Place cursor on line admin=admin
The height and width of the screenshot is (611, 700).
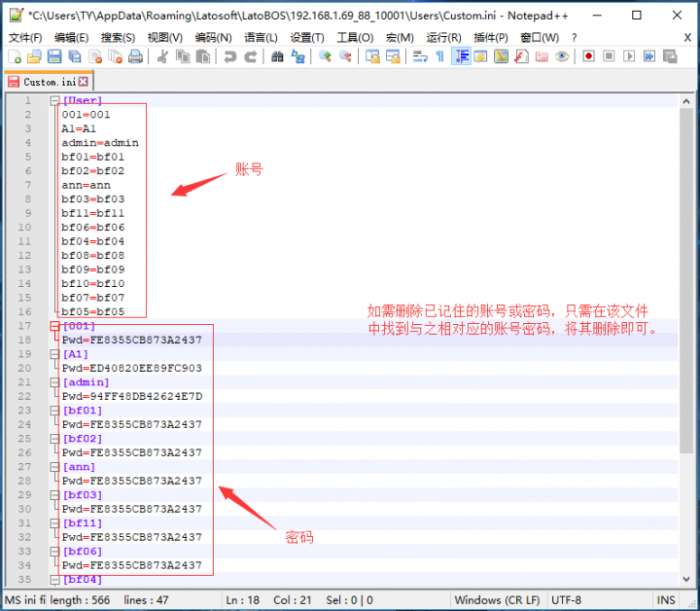pyautogui.click(x=100, y=143)
